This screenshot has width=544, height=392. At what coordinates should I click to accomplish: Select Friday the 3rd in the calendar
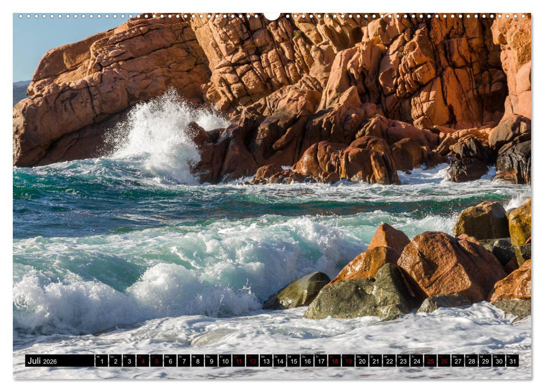click(x=129, y=361)
